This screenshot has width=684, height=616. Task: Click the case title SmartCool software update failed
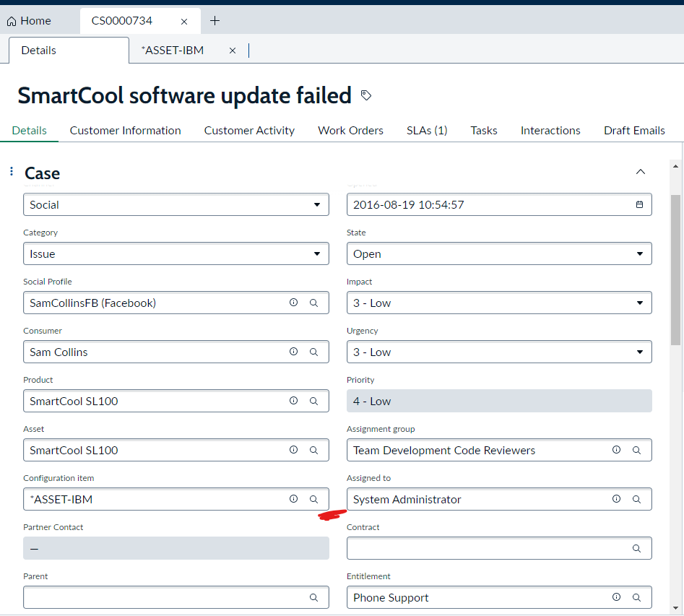click(184, 95)
